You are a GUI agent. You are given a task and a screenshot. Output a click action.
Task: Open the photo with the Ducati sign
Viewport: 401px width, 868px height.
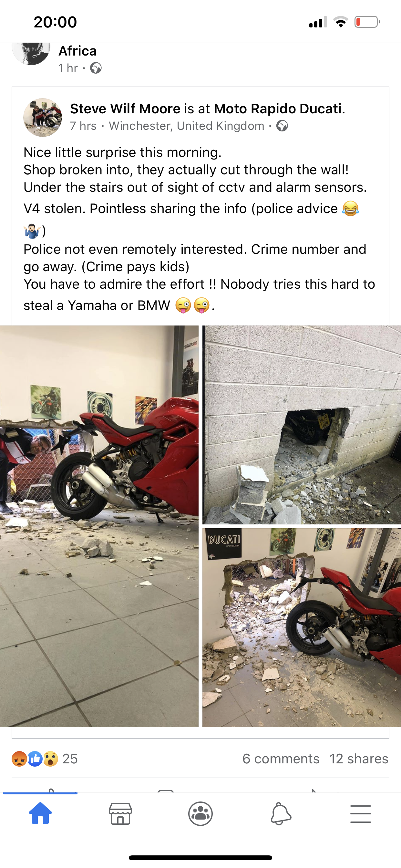(x=302, y=627)
